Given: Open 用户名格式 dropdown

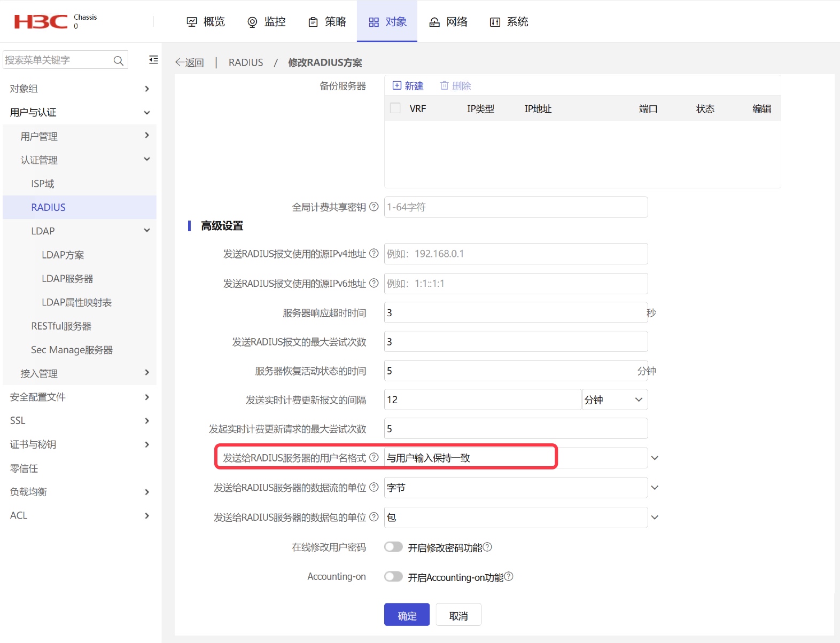Looking at the screenshot, I should pos(655,458).
